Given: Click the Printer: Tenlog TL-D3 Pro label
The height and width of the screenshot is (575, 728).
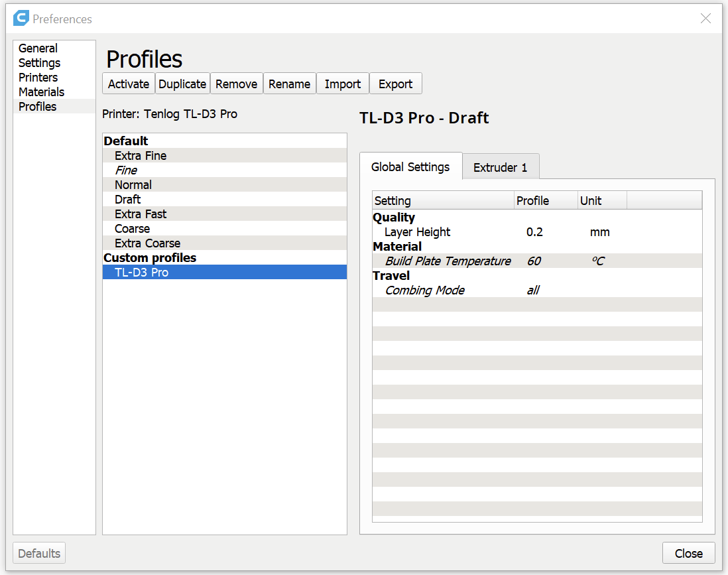Looking at the screenshot, I should pos(170,114).
